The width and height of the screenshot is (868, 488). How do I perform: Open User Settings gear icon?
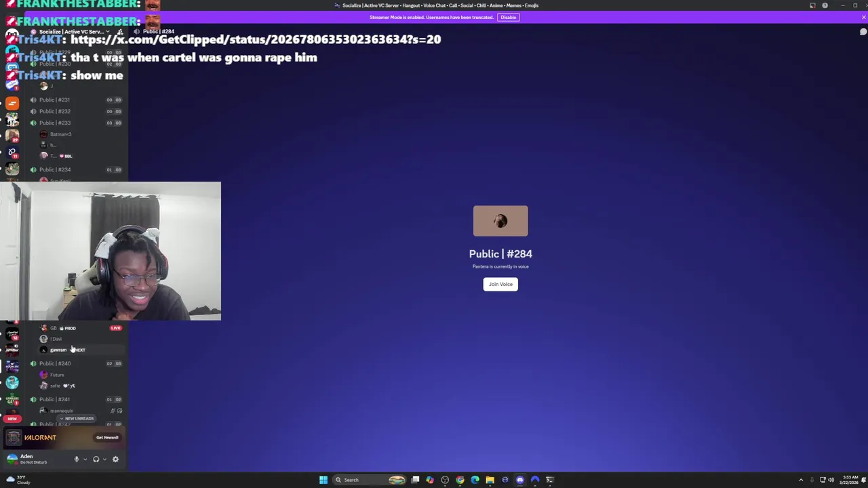tap(115, 460)
